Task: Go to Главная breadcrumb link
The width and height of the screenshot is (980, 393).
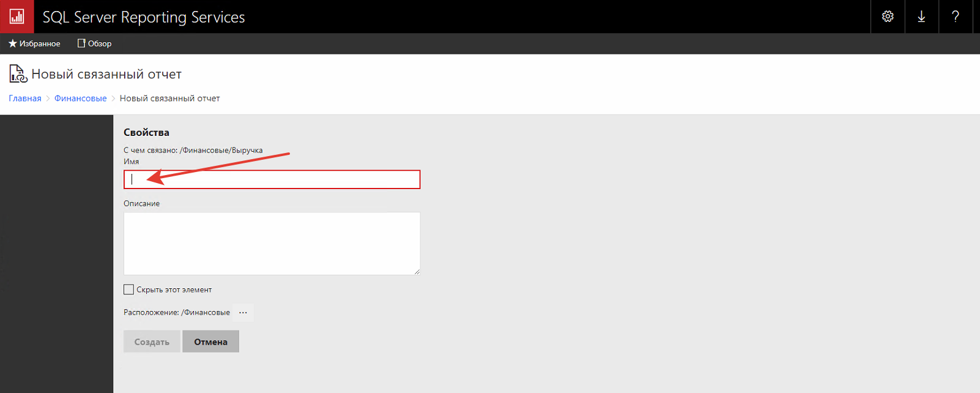Action: point(25,99)
